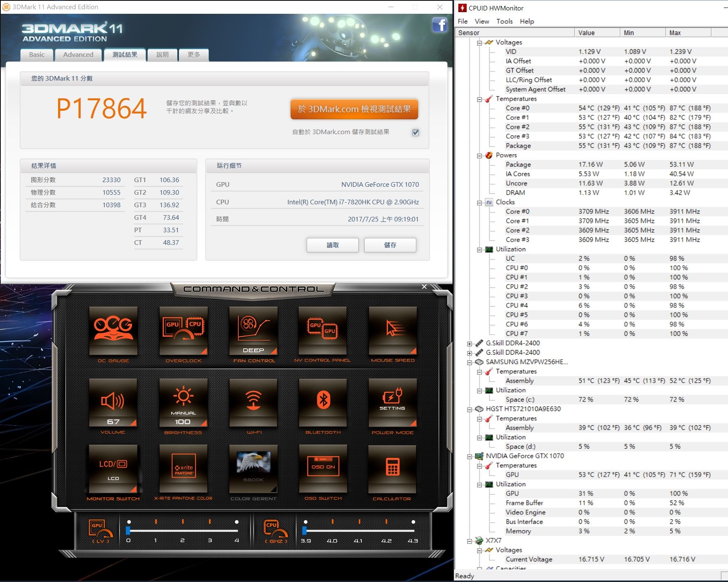This screenshot has height=582, width=728.
Task: Click the HGST hard drive icon
Action: (479, 409)
